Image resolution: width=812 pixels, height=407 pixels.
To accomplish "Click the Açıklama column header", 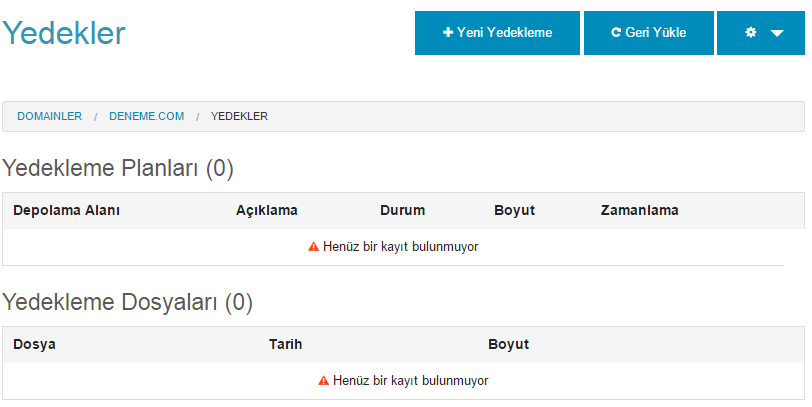I will (x=267, y=210).
